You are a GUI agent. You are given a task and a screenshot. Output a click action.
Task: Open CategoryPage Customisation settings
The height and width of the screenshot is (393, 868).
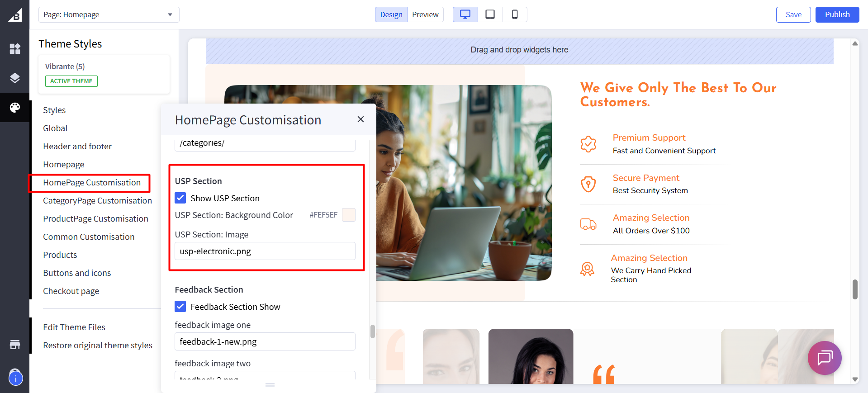[x=97, y=200]
